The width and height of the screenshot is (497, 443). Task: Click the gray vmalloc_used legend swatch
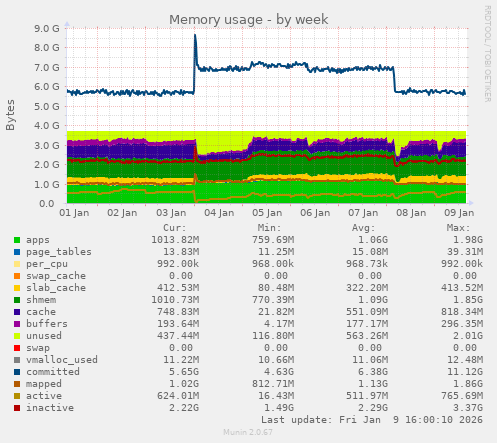(x=17, y=360)
